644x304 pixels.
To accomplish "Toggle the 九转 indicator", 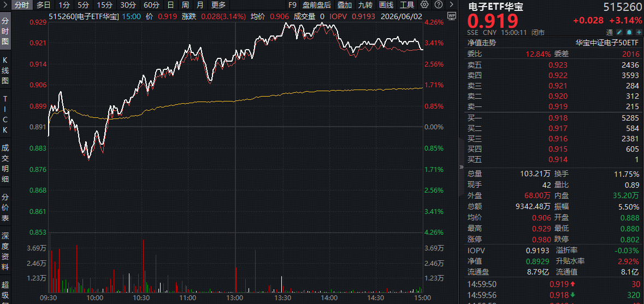I will [365, 5].
